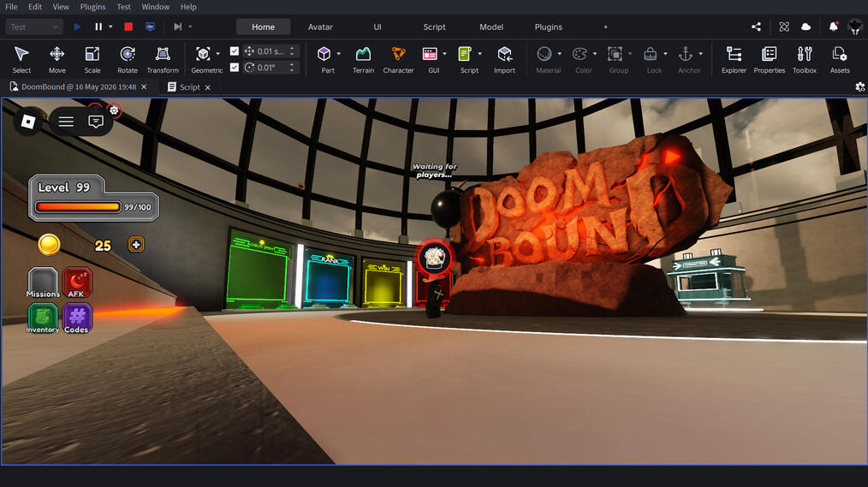Pick the Scale tool
Image resolution: width=868 pixels, height=487 pixels.
pos(92,59)
